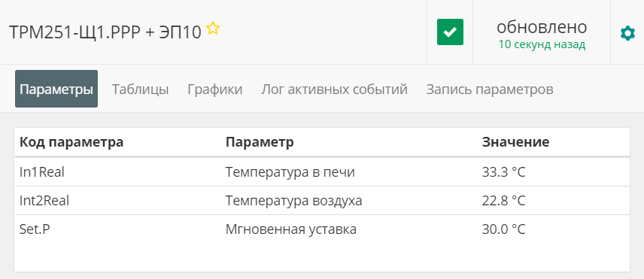Click the Мгновенная уставка cell

point(291,229)
